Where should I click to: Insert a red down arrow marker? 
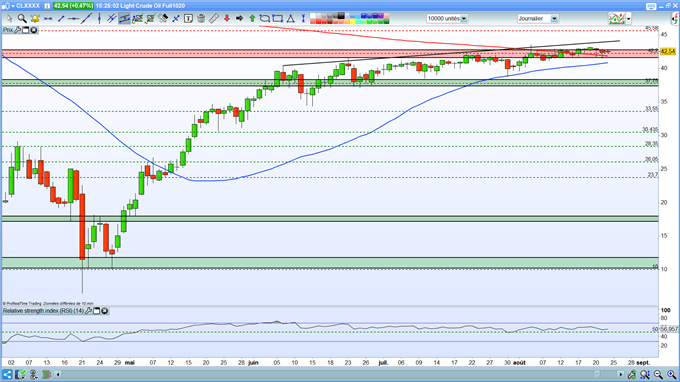pos(226,19)
